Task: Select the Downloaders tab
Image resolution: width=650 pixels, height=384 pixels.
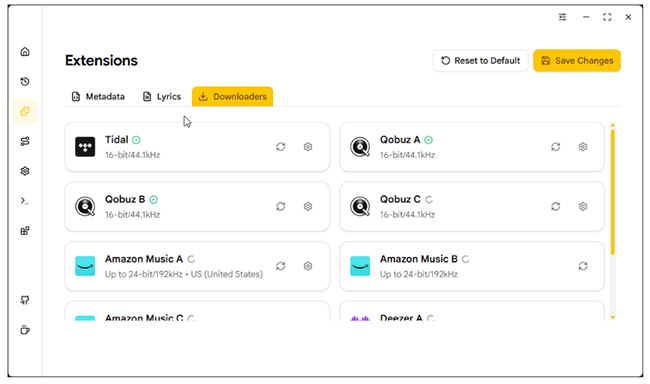Action: (233, 97)
